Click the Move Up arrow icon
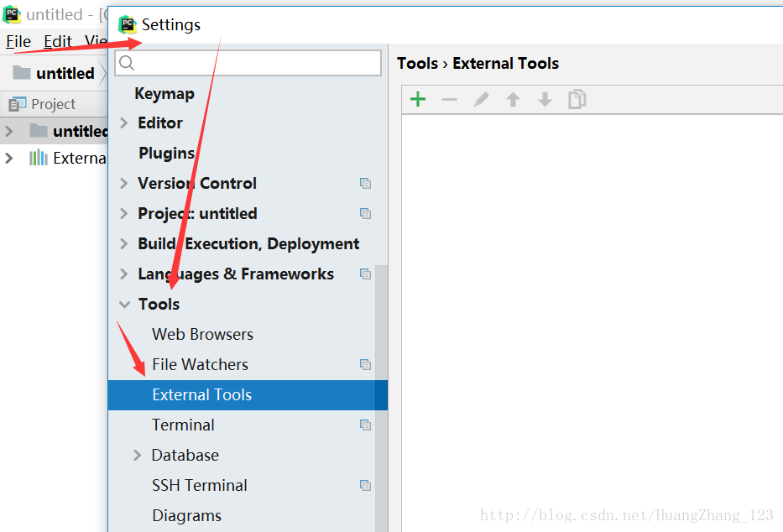This screenshot has width=783, height=532. [x=513, y=100]
